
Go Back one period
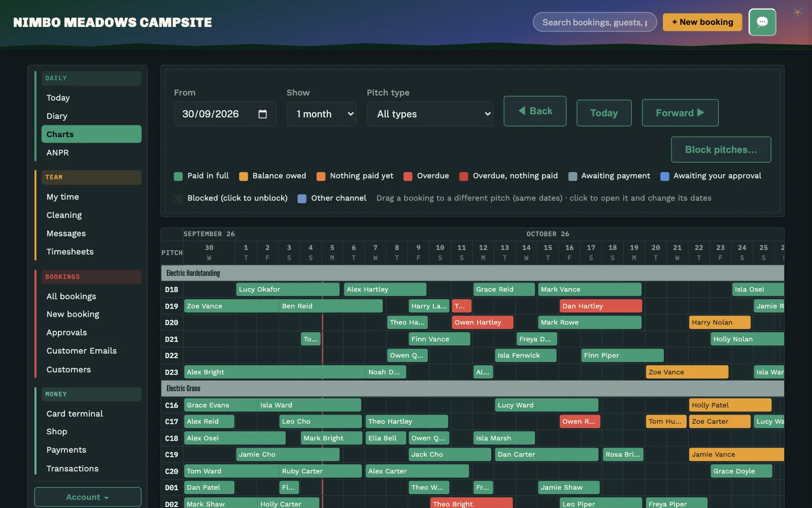[535, 111]
